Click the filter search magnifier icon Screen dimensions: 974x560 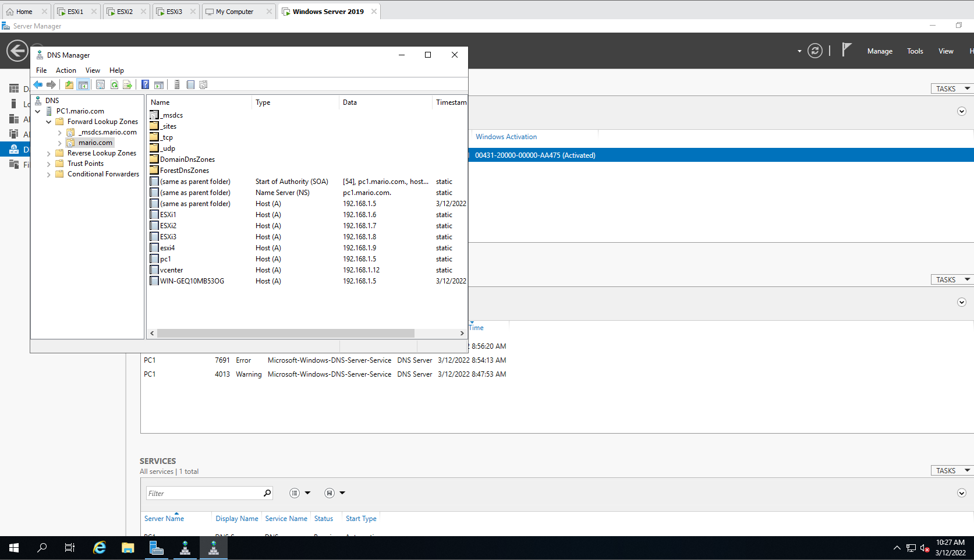pyautogui.click(x=267, y=493)
